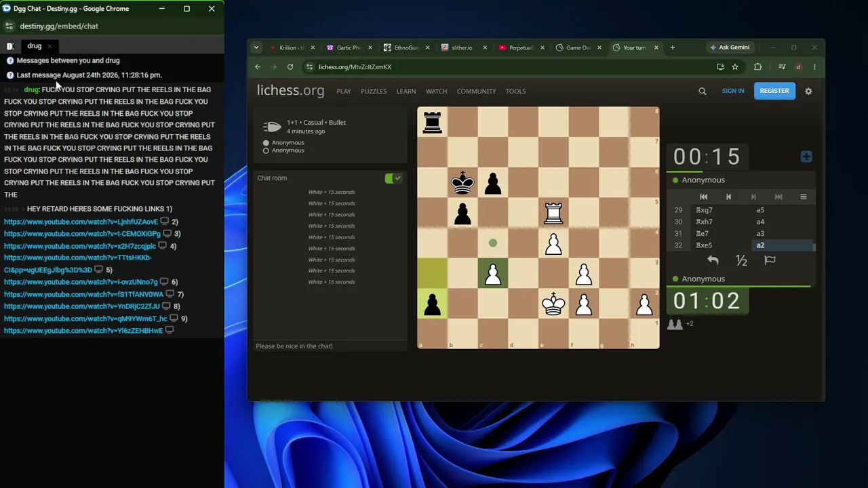Screen dimensions: 868x488
Task: Open the LEARN menu
Action: (x=406, y=91)
